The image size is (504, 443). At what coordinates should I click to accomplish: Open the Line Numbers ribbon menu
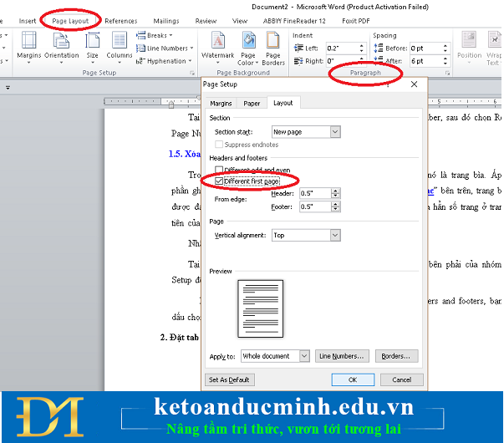pos(165,48)
